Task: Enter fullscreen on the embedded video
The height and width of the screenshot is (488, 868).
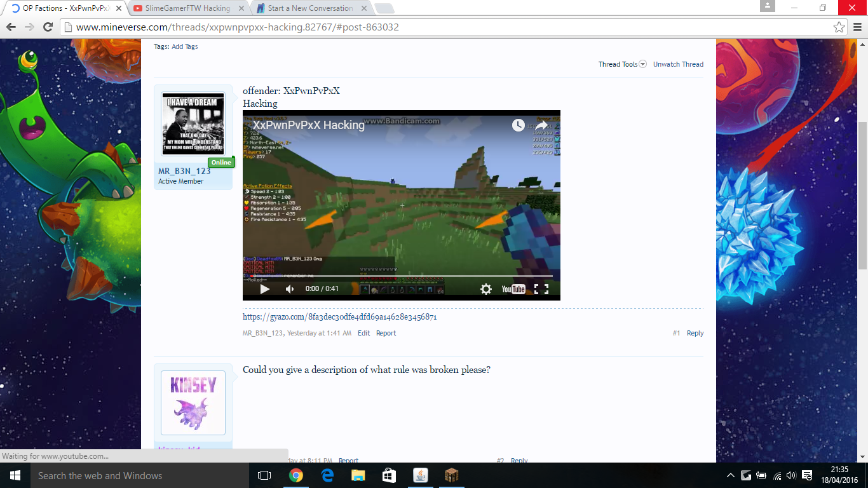Action: pyautogui.click(x=541, y=289)
